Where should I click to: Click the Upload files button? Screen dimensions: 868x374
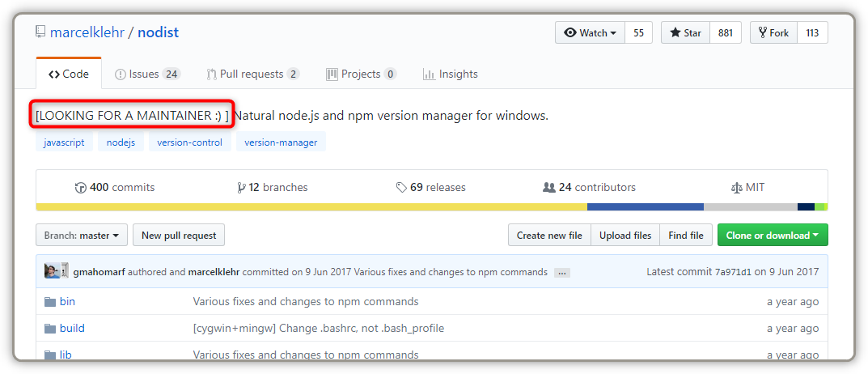625,235
